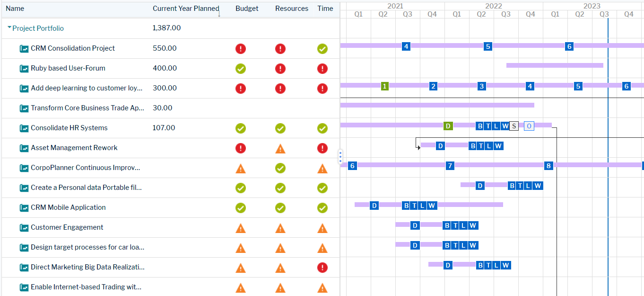The image size is (644, 296).
Task: Click the orange Resources warning for Asset Management Rework
Action: coord(280,148)
